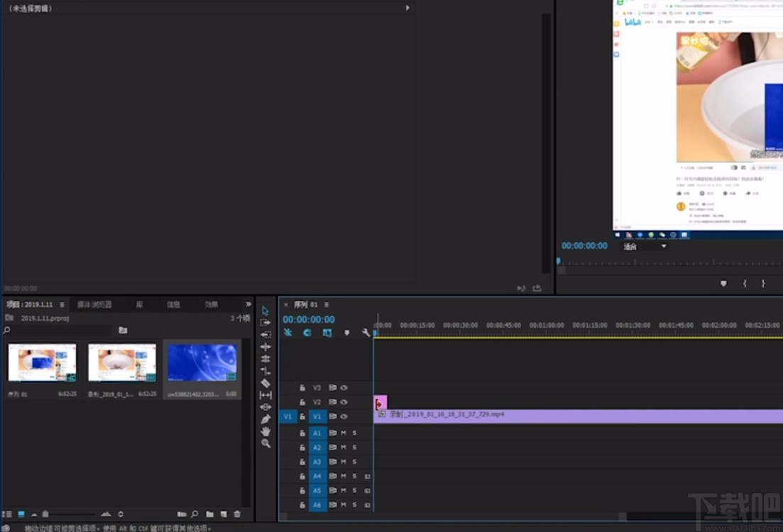Toggle V3 track output eye

click(344, 388)
